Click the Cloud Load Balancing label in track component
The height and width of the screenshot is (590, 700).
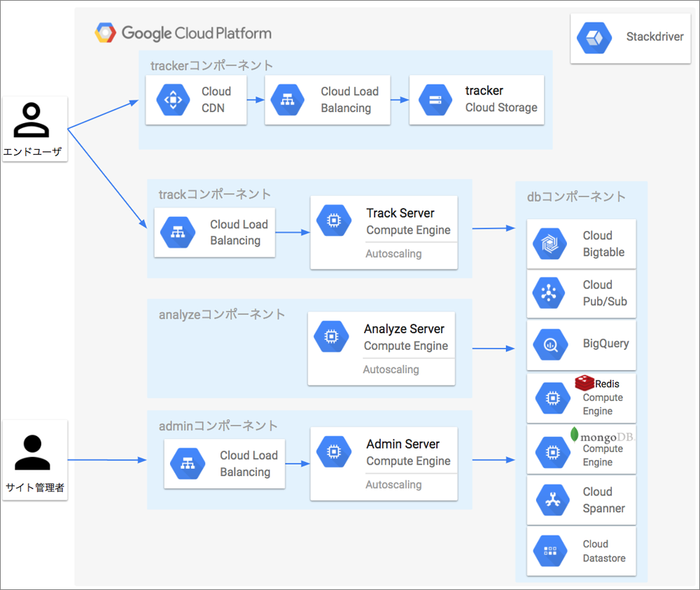pyautogui.click(x=239, y=232)
